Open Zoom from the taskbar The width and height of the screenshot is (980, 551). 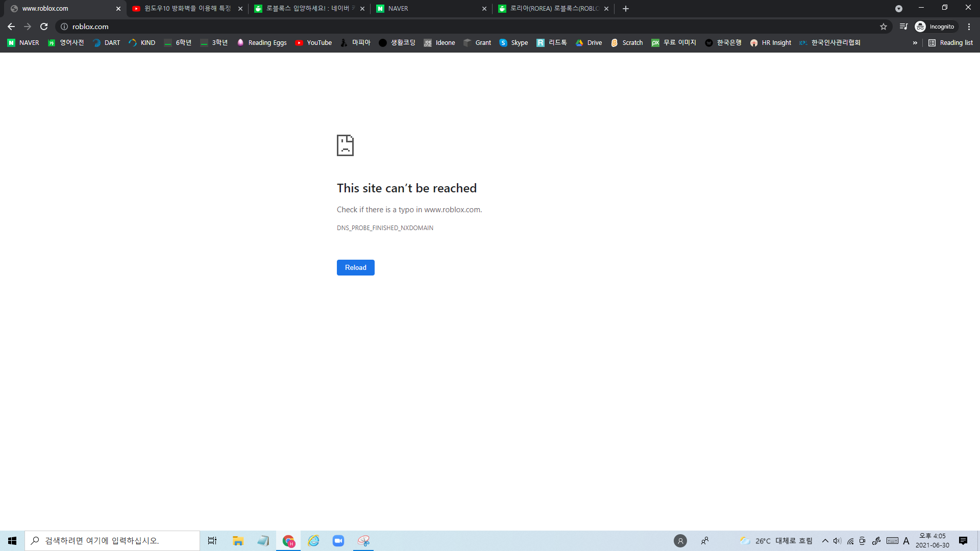(338, 541)
